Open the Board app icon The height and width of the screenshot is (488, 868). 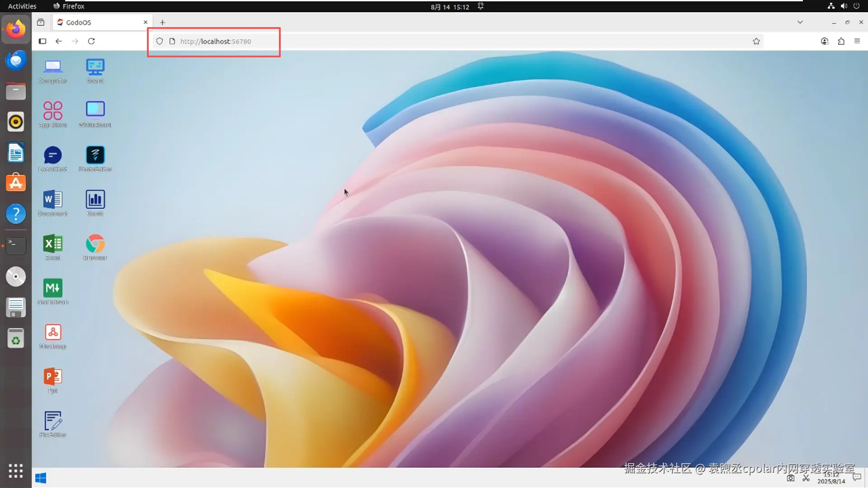(x=95, y=71)
